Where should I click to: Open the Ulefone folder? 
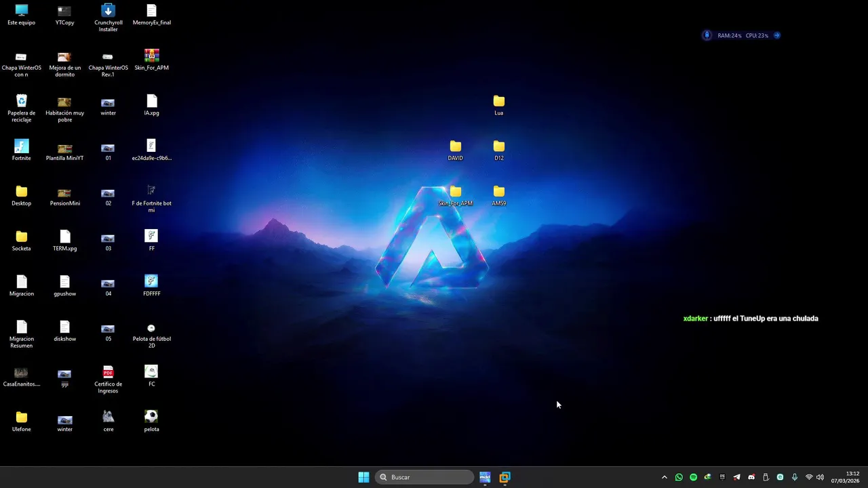(22, 422)
